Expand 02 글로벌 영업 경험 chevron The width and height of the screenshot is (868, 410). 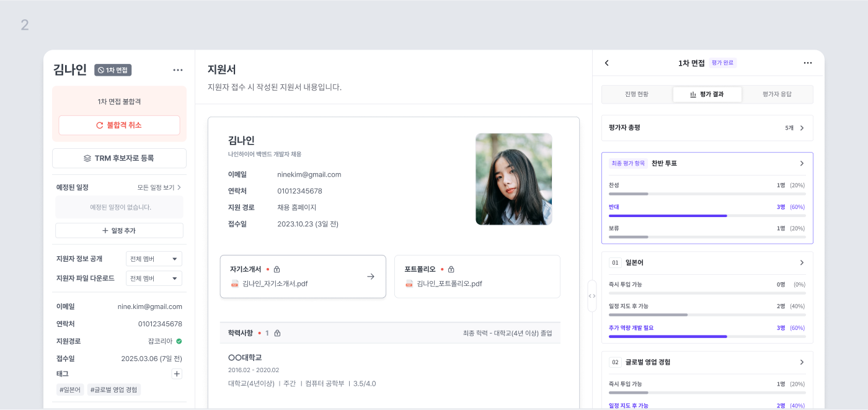coord(802,362)
